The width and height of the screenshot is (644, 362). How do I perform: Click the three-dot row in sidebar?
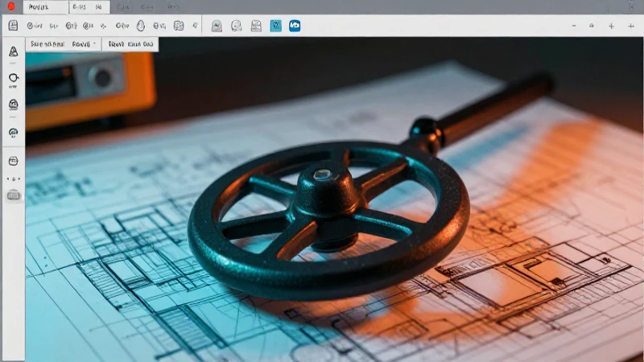[x=13, y=179]
